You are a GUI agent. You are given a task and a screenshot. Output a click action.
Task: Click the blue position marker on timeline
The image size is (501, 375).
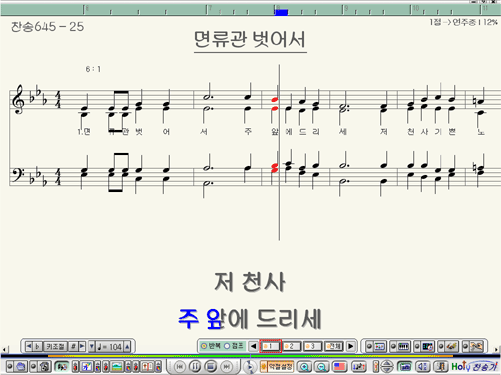point(281,12)
